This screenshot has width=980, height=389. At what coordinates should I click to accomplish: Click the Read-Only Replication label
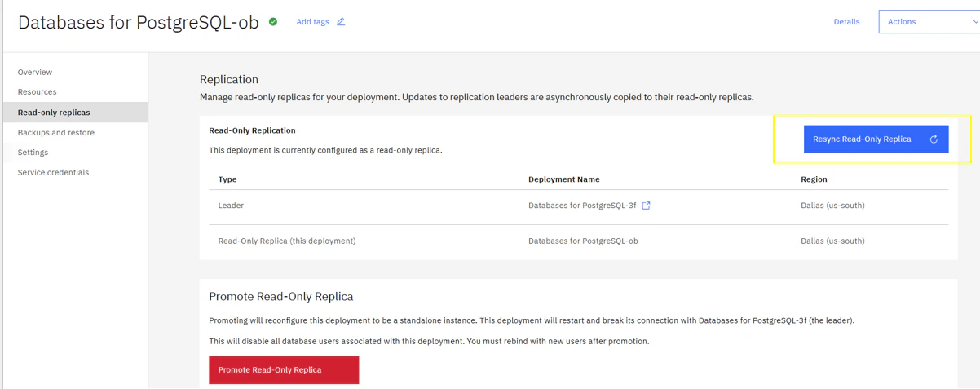tap(252, 130)
